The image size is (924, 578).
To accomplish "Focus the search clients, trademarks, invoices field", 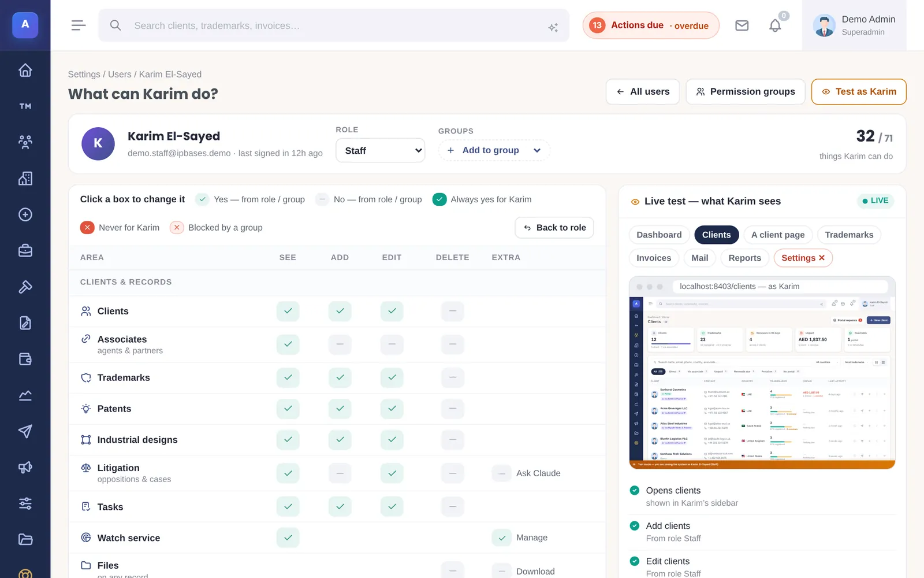I will 334,25.
